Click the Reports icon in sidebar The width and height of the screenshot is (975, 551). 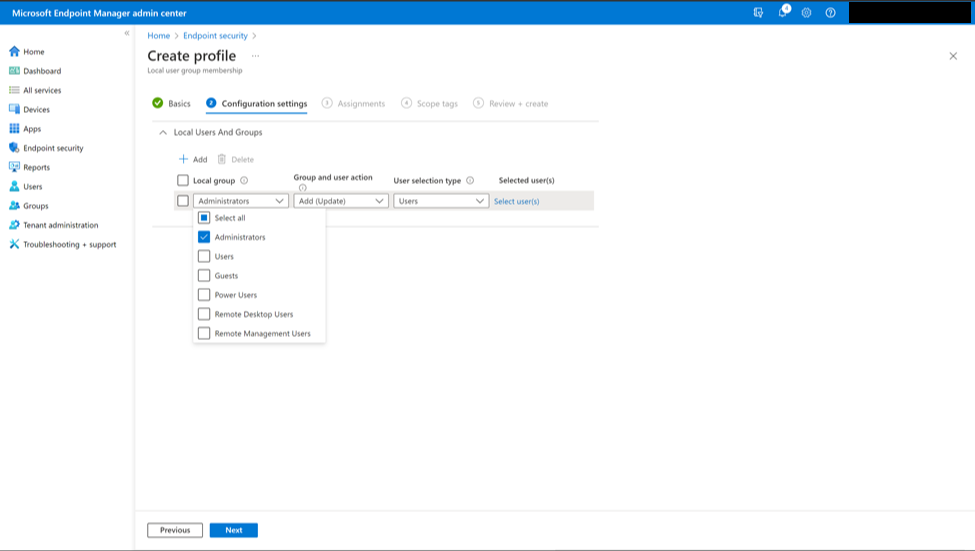point(14,167)
